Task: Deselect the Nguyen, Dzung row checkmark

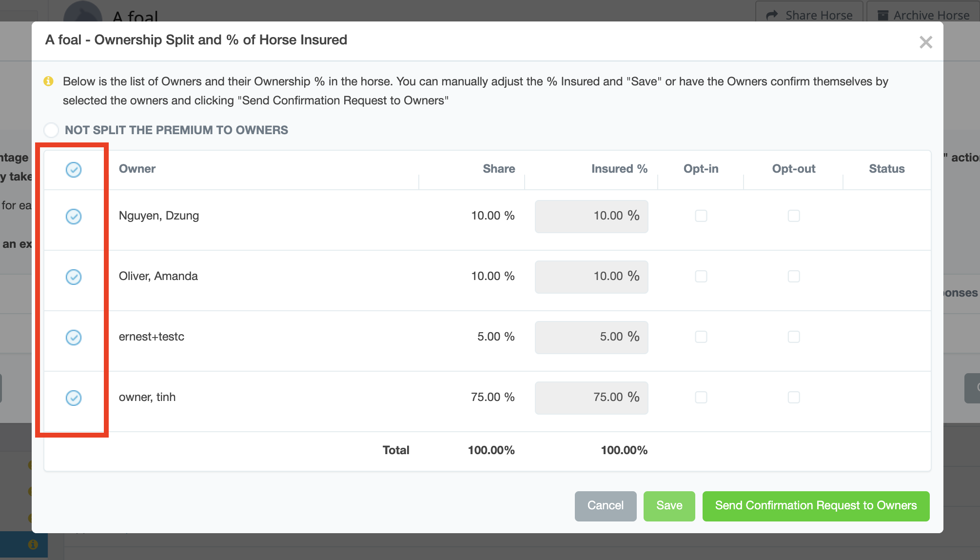Action: coord(74,217)
